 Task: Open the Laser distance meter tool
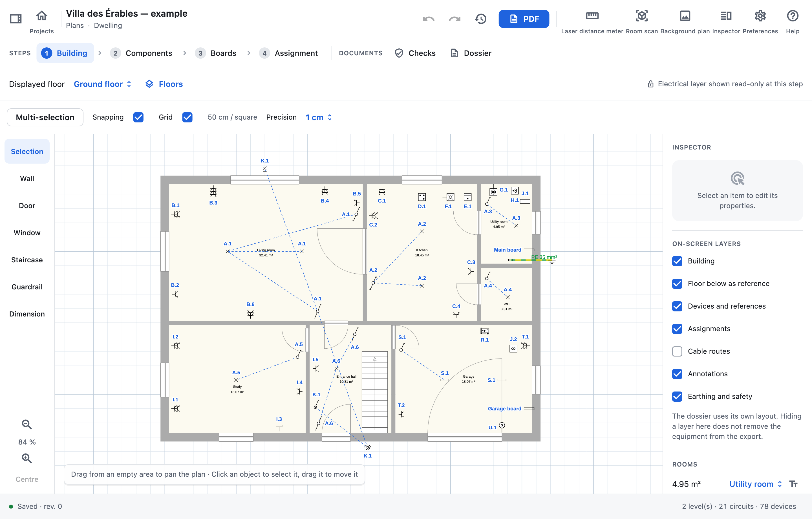(592, 22)
